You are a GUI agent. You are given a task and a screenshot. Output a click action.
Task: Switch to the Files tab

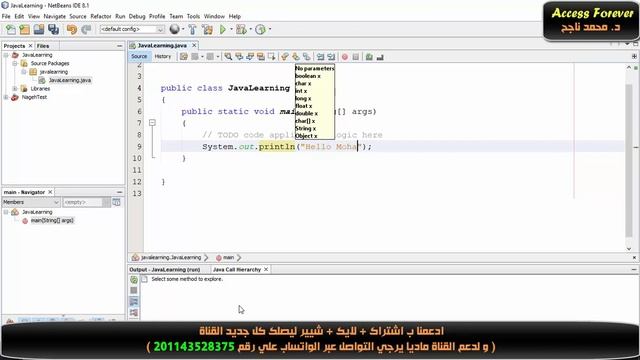(x=43, y=46)
